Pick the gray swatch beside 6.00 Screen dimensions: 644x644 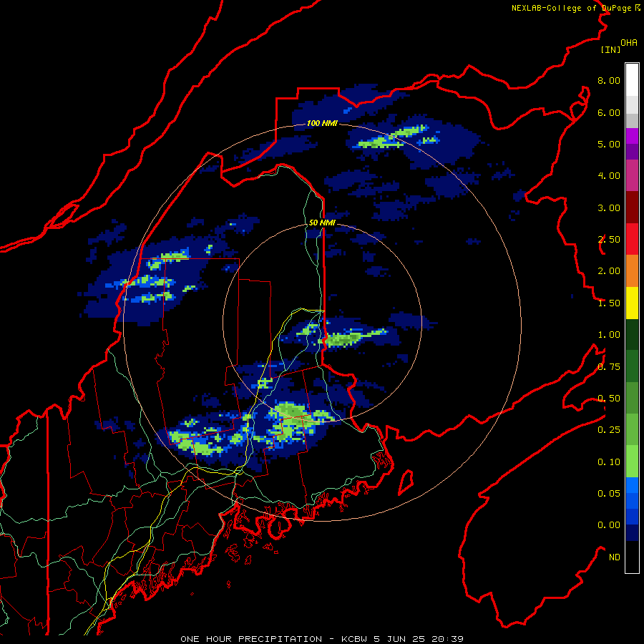[632, 120]
